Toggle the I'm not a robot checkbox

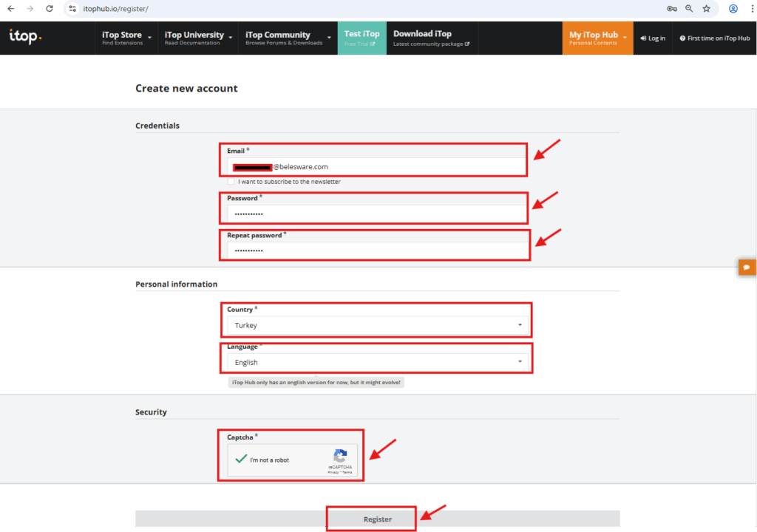click(x=240, y=460)
